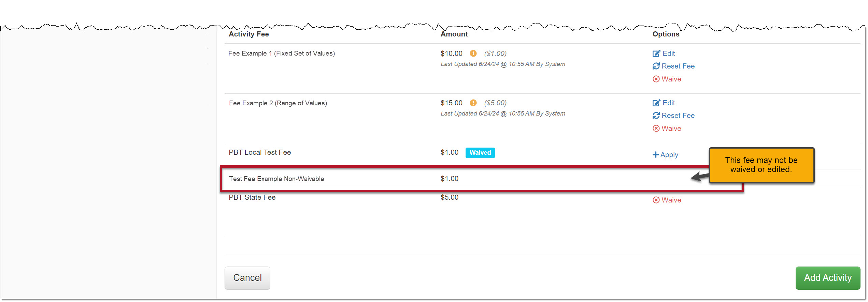Click the Test Fee Example Non-Waivable row

pos(276,179)
